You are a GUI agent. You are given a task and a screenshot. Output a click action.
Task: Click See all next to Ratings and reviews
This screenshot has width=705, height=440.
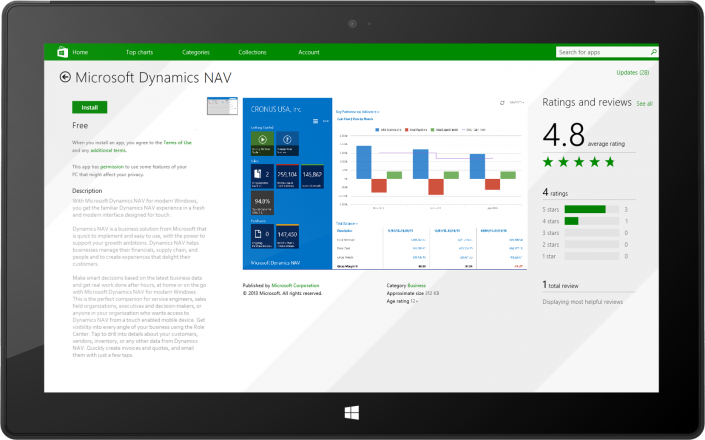pyautogui.click(x=644, y=104)
